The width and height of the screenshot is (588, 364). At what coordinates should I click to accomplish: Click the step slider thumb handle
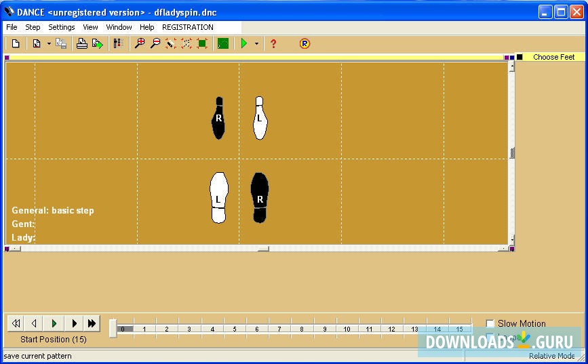pyautogui.click(x=113, y=328)
